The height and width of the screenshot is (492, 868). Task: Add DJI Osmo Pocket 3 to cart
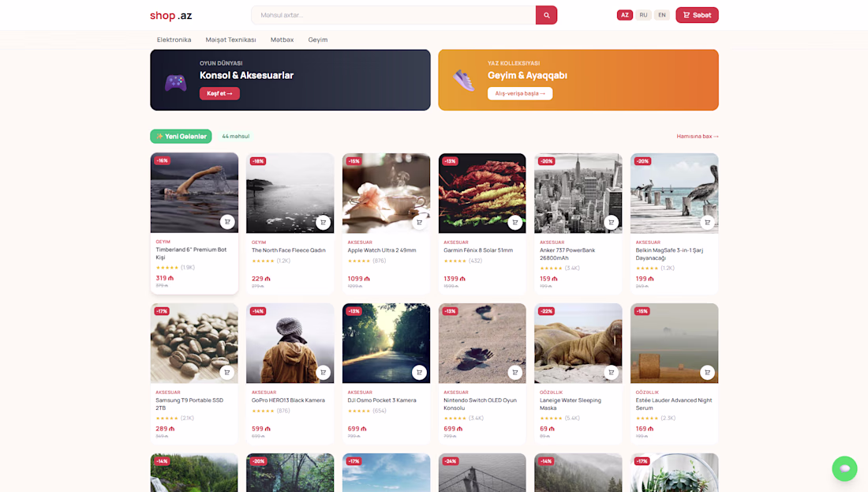coord(419,372)
